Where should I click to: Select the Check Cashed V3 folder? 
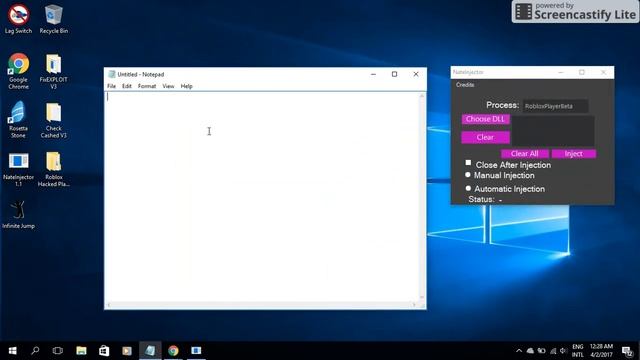pos(53,120)
